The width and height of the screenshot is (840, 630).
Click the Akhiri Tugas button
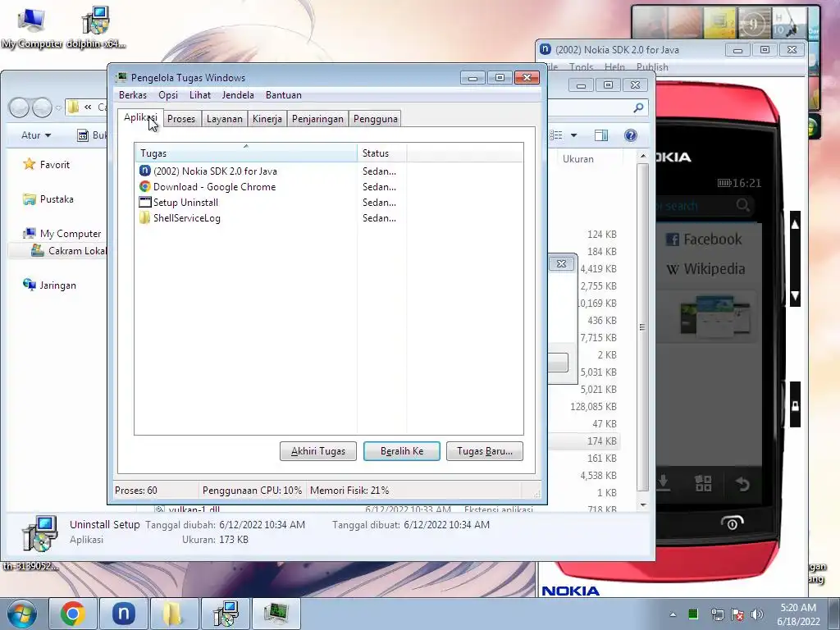pos(318,451)
